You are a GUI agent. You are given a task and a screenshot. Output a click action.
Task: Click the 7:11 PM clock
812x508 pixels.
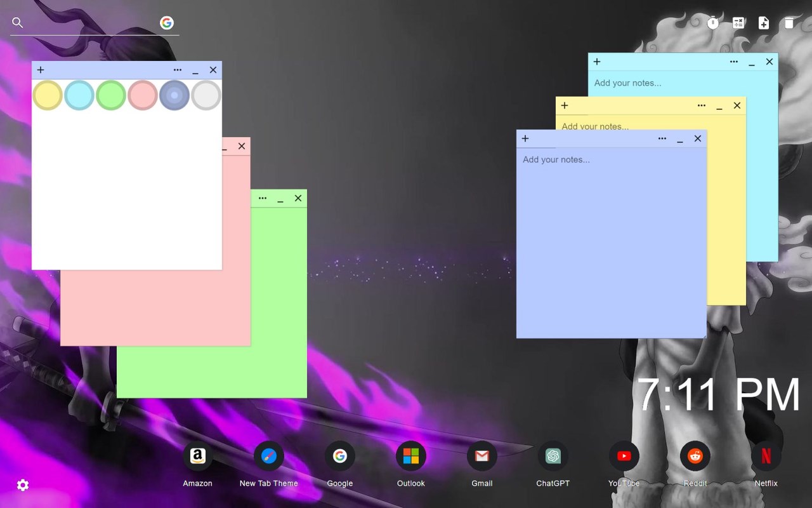(719, 395)
